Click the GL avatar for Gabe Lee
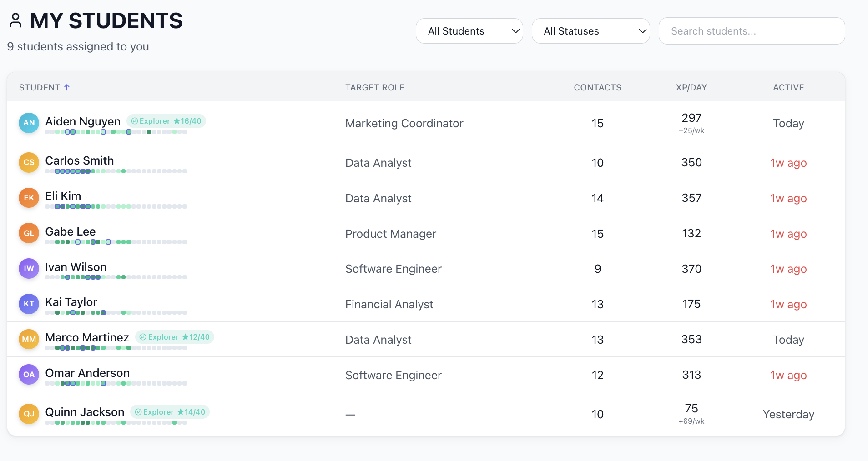Viewport: 868px width, 461px height. pos(29,233)
